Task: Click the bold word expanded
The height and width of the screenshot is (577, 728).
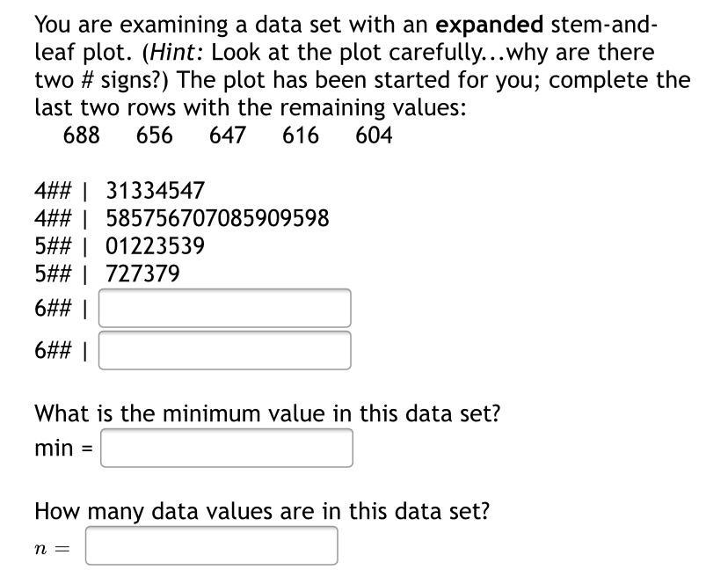Action: [x=490, y=25]
